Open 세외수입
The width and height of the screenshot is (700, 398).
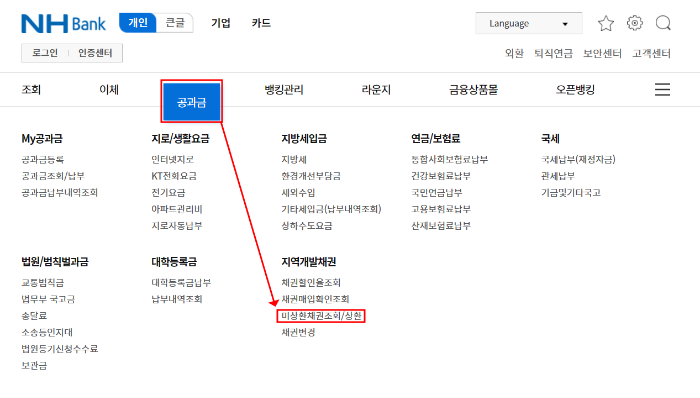[298, 192]
